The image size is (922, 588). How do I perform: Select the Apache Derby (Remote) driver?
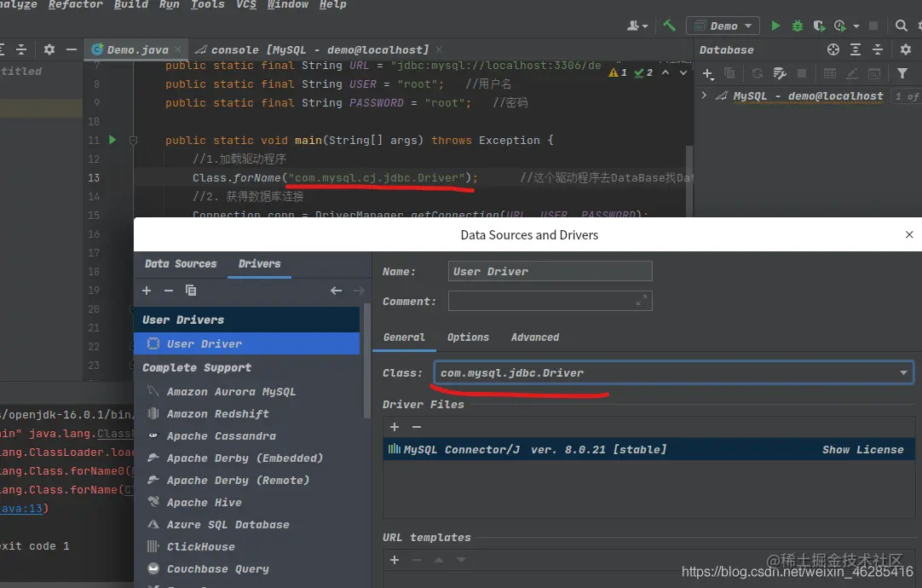(246, 481)
